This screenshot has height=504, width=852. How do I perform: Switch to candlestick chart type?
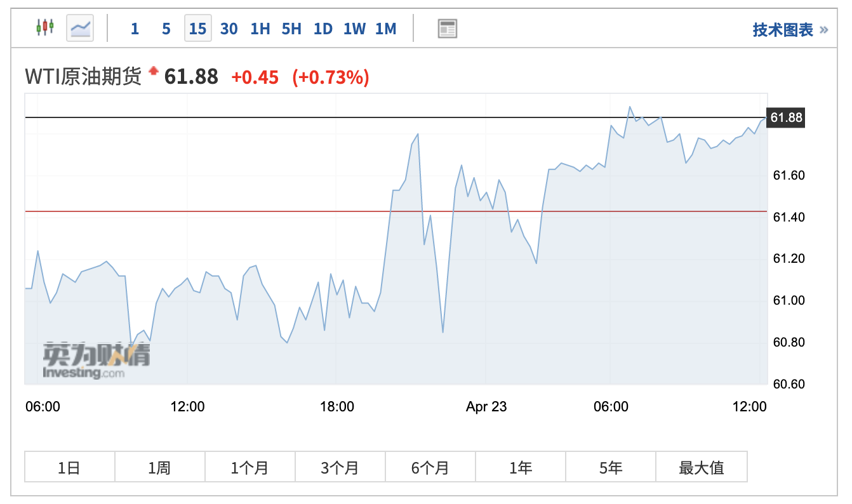click(45, 28)
